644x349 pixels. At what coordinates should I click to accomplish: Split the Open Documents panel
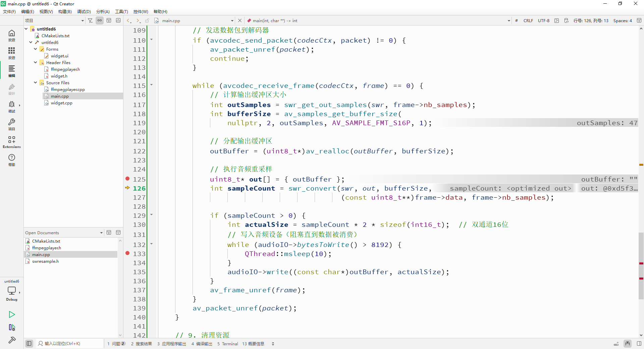pyautogui.click(x=109, y=233)
